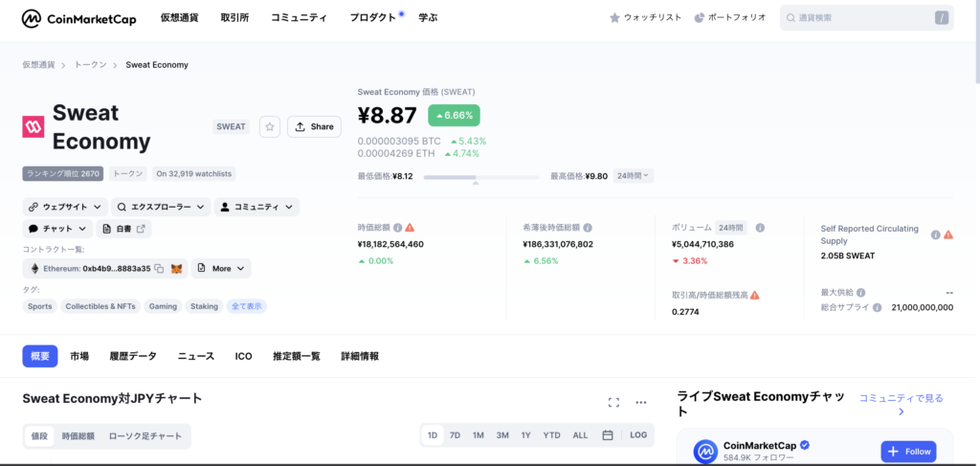The width and height of the screenshot is (980, 466).
Task: Copy the Ethereum contract address icon
Action: tap(160, 269)
